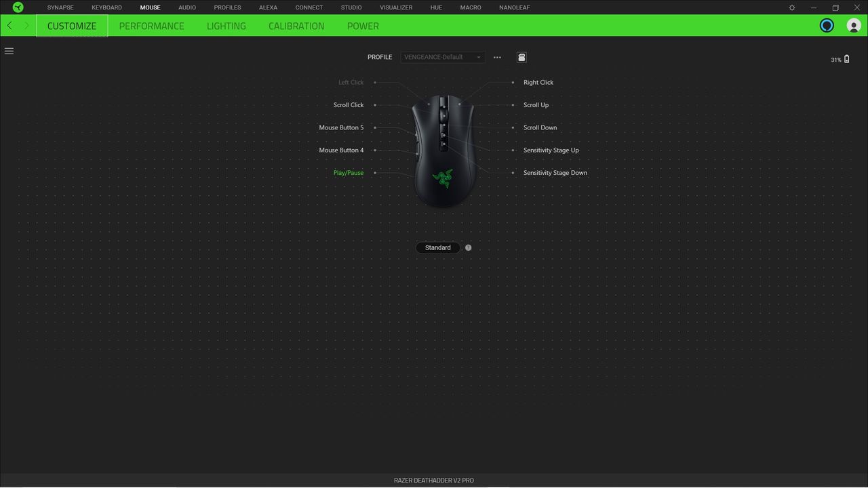The height and width of the screenshot is (488, 868).
Task: Go forward with right arrow
Action: [26, 26]
